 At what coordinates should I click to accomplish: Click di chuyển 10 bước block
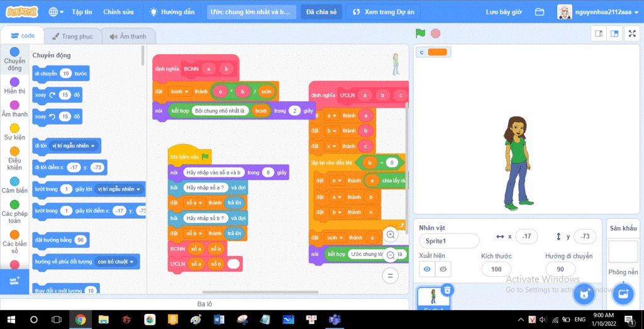pyautogui.click(x=61, y=74)
